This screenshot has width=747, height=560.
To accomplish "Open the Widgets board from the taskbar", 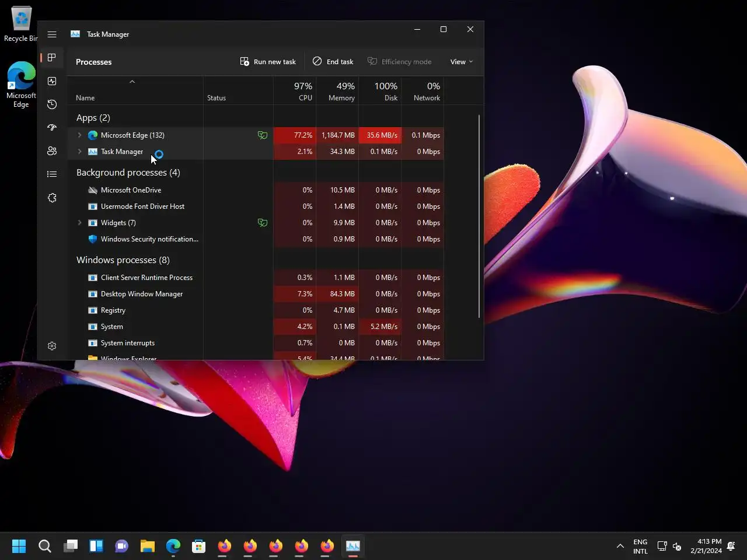I will pos(96,546).
